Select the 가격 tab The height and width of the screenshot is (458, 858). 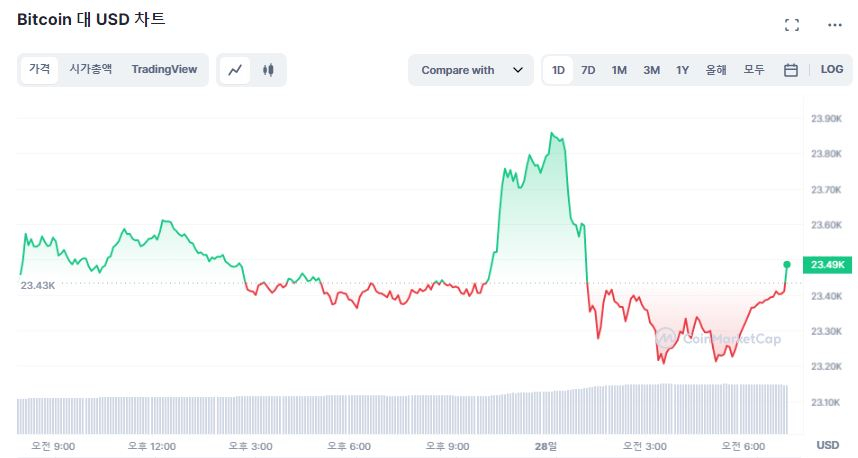40,70
